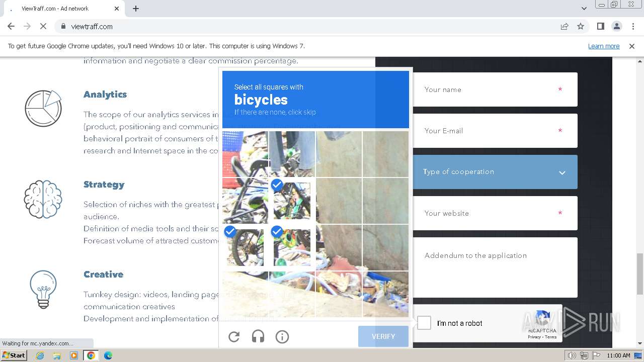Close the ViewTraff.com tab

point(117,9)
